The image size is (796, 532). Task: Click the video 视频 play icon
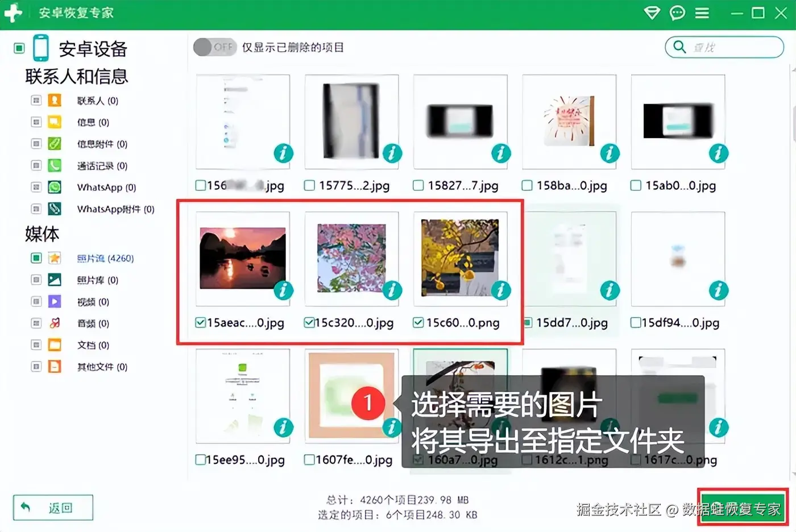tap(55, 301)
